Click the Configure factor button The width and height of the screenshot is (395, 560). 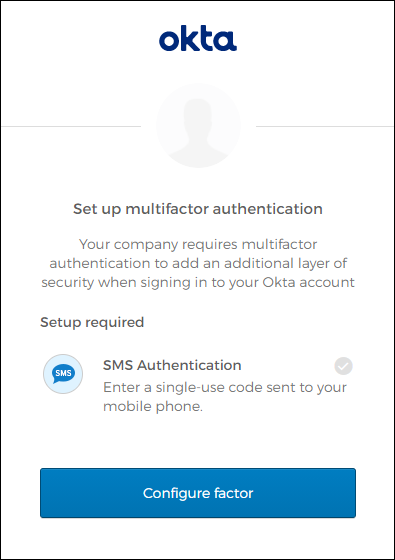point(198,493)
